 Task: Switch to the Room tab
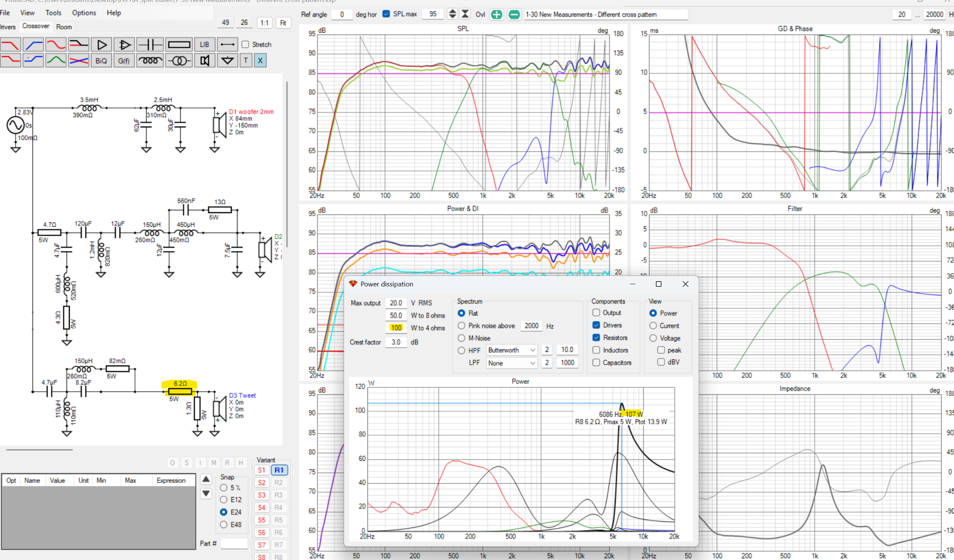(64, 27)
